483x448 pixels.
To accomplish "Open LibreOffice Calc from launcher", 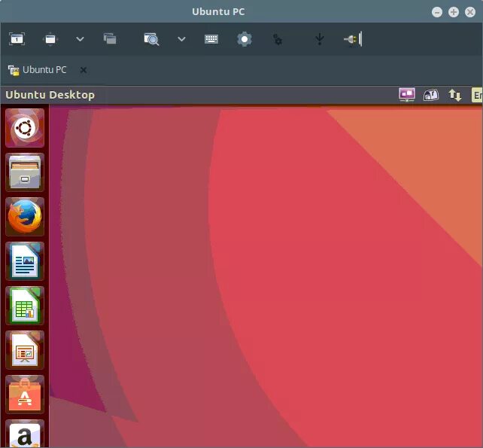I will tap(25, 306).
